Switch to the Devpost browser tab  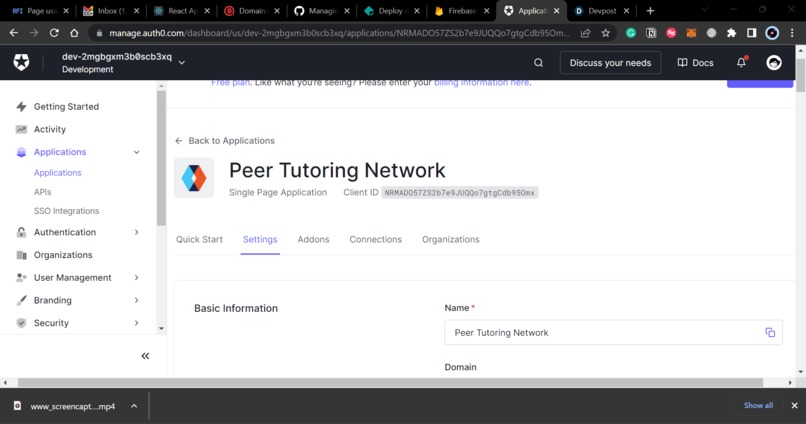[601, 11]
